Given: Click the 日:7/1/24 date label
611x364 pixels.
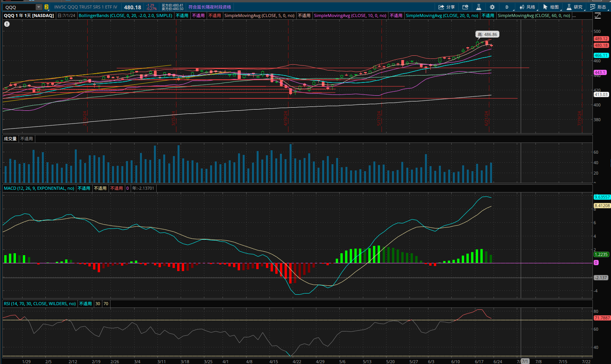Looking at the screenshot, I should [66, 15].
